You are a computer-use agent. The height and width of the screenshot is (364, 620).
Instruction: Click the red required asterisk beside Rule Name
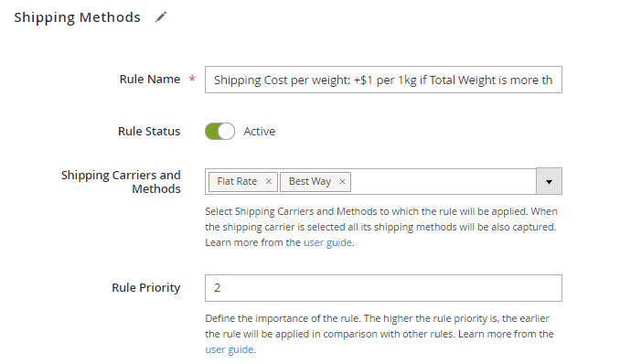coord(192,79)
